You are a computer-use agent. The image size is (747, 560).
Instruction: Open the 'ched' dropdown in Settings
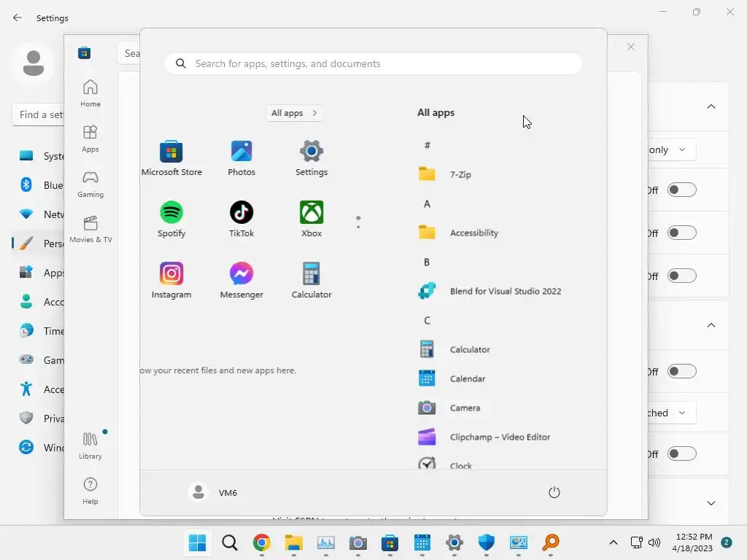click(x=672, y=413)
